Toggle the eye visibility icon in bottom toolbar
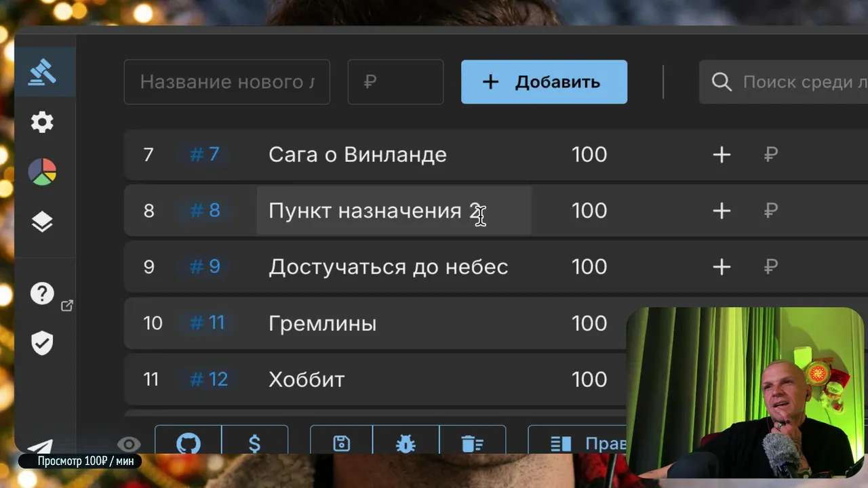 129,444
